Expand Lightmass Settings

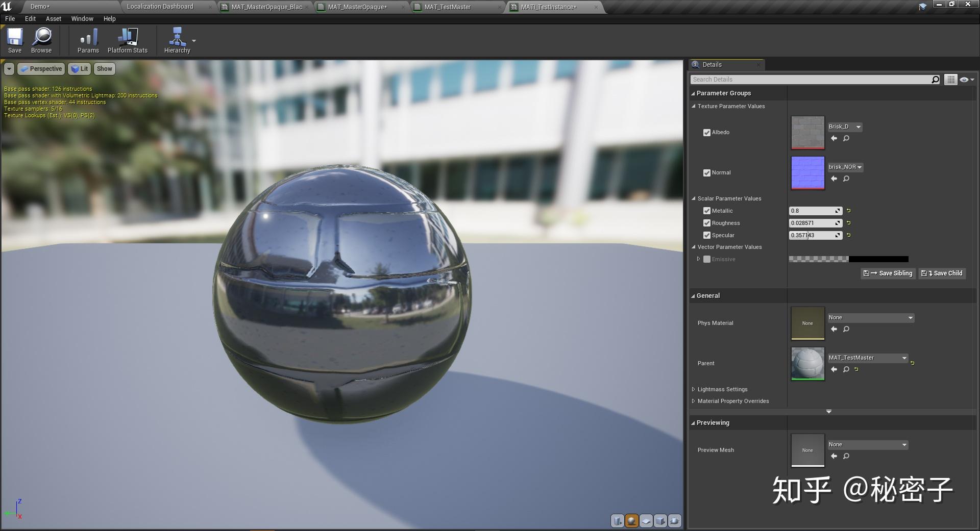pyautogui.click(x=694, y=389)
